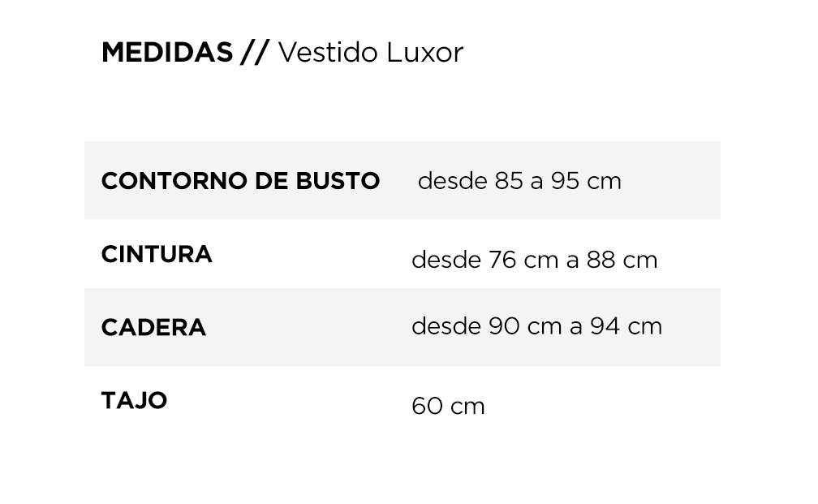
Task: Click the CADERA row label
Action: coord(153,328)
